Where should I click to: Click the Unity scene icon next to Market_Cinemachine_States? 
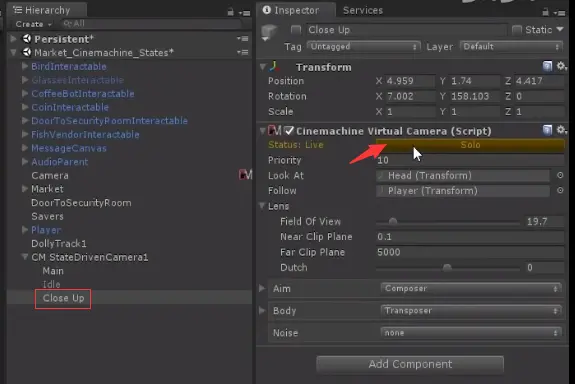pyautogui.click(x=27, y=52)
